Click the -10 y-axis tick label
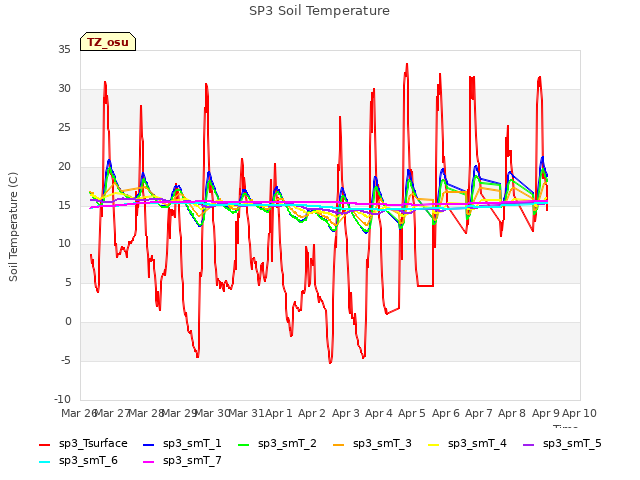640x480 pixels. click(x=62, y=399)
